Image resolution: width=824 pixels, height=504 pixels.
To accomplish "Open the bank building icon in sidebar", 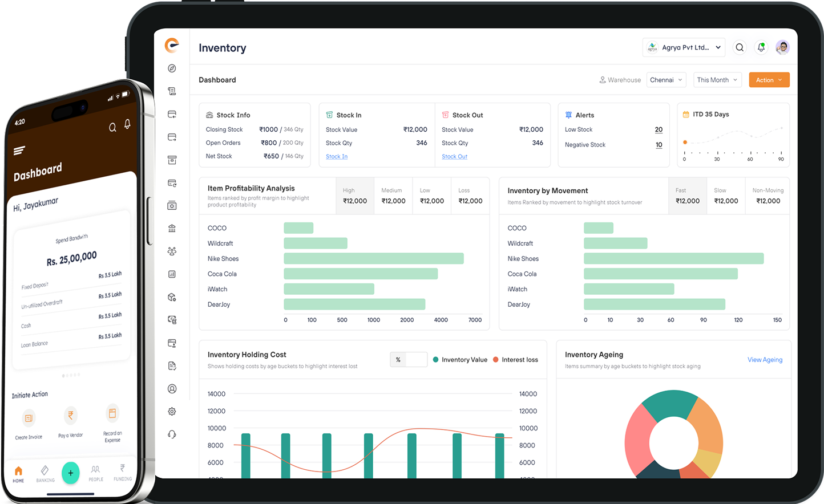I will click(172, 229).
